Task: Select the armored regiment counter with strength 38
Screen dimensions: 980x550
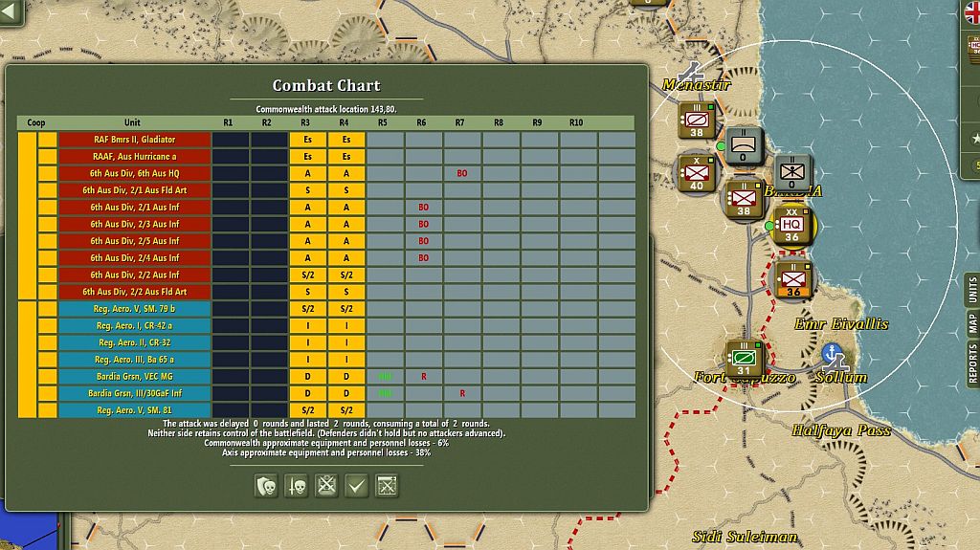Action: (x=697, y=120)
